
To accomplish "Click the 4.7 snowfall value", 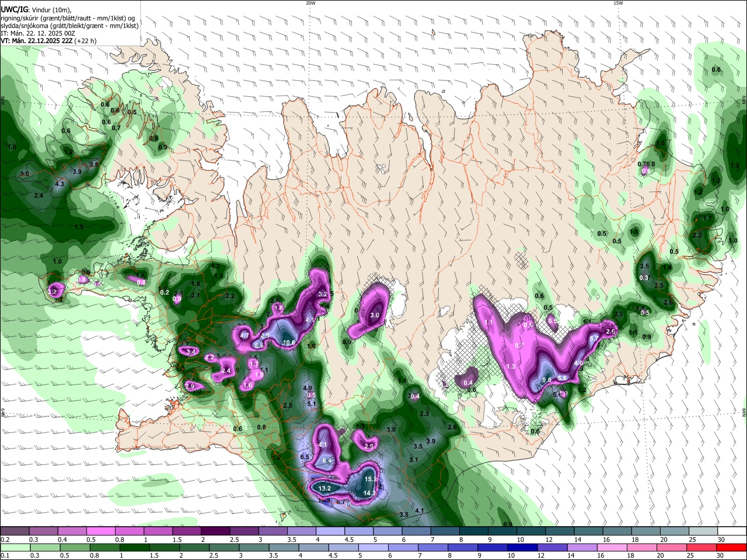I will coord(245,336).
